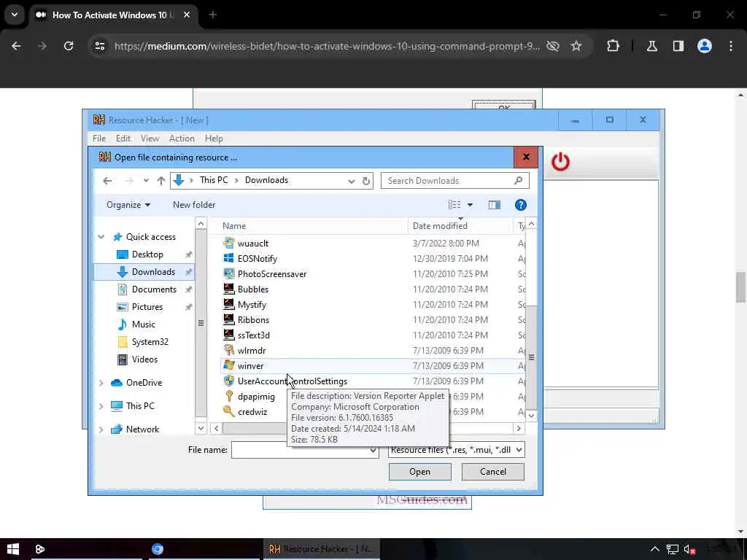
Task: Click the Resource Hacker taskbar button
Action: 322,549
